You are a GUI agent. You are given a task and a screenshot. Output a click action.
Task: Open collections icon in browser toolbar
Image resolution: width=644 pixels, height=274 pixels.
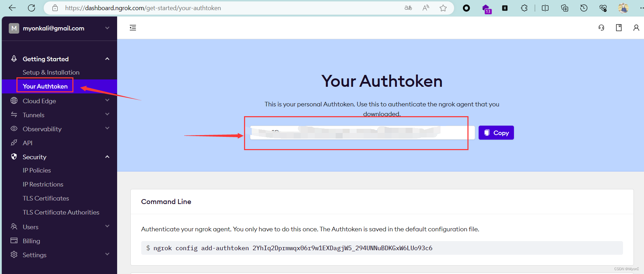565,8
